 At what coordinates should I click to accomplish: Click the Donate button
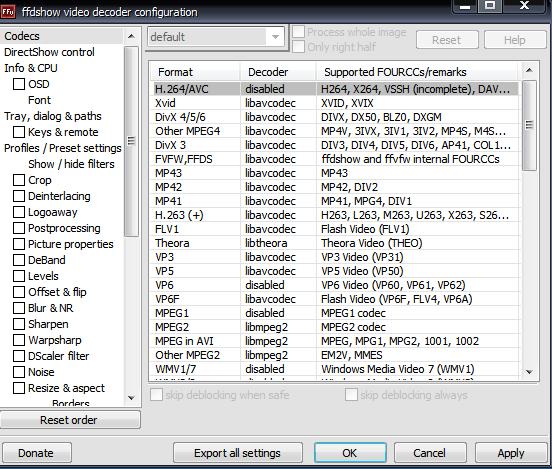point(37,453)
